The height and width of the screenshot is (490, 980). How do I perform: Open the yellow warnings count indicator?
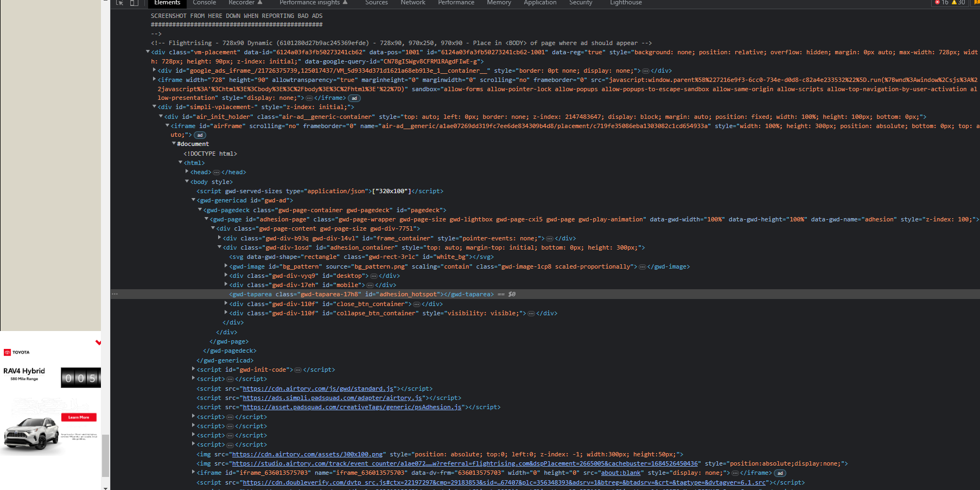point(959,3)
